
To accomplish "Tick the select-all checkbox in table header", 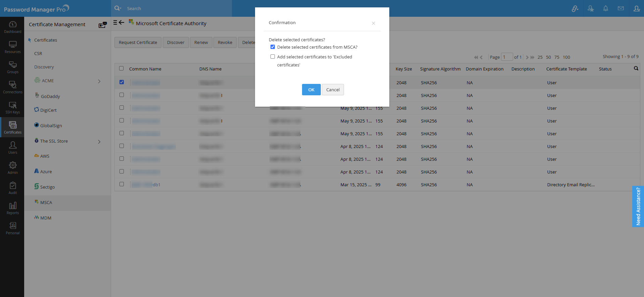I will tap(121, 68).
